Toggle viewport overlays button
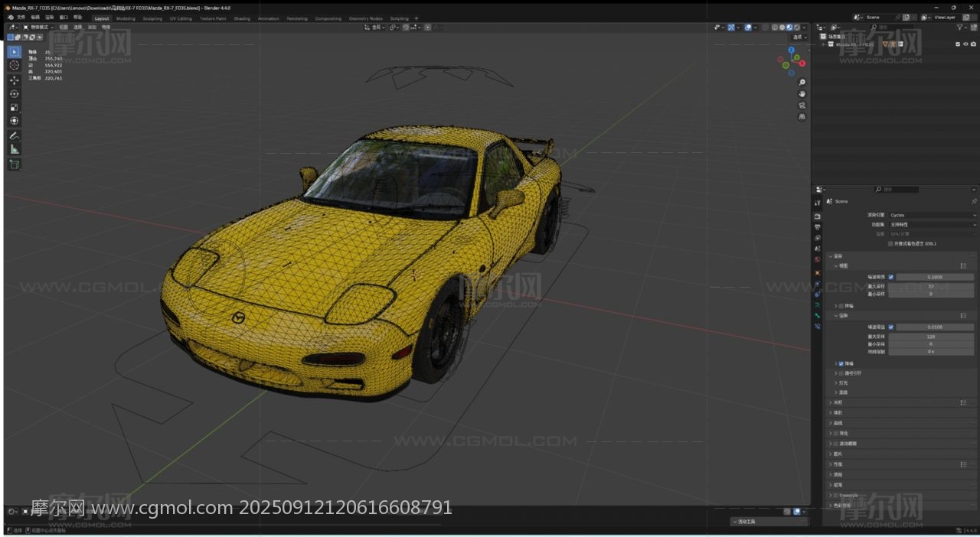The image size is (980, 537). coord(748,28)
